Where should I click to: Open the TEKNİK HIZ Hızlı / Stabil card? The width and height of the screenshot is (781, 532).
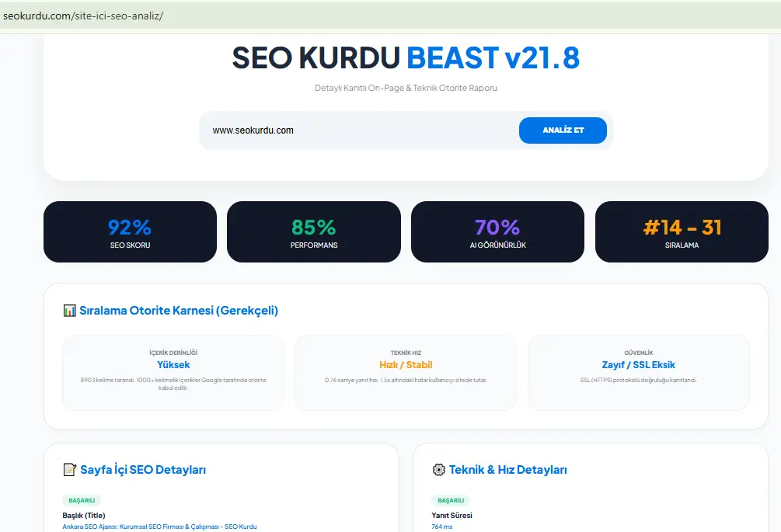[406, 373]
